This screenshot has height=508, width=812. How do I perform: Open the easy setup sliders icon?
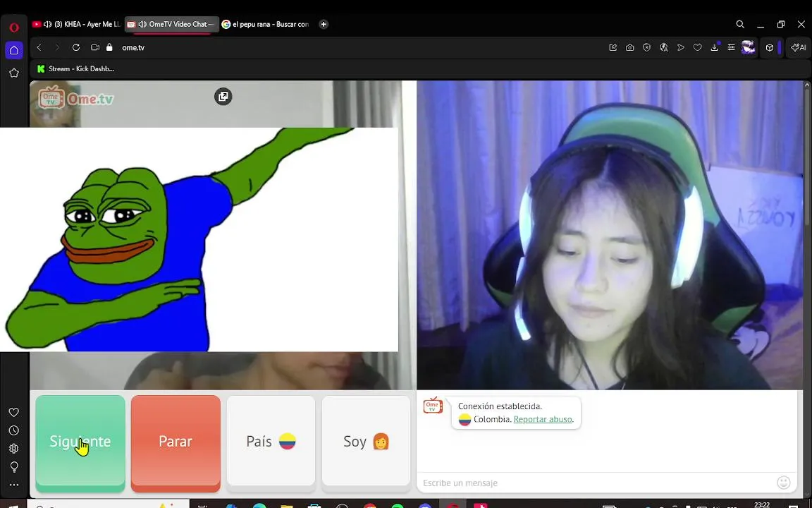click(x=731, y=47)
